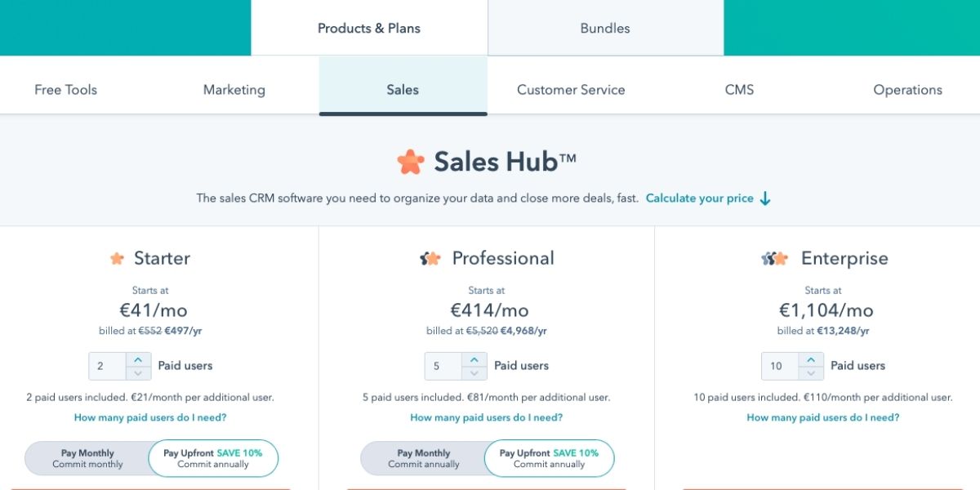This screenshot has width=980, height=490.
Task: Select Pay Monthly for the Starter plan
Action: [x=87, y=458]
